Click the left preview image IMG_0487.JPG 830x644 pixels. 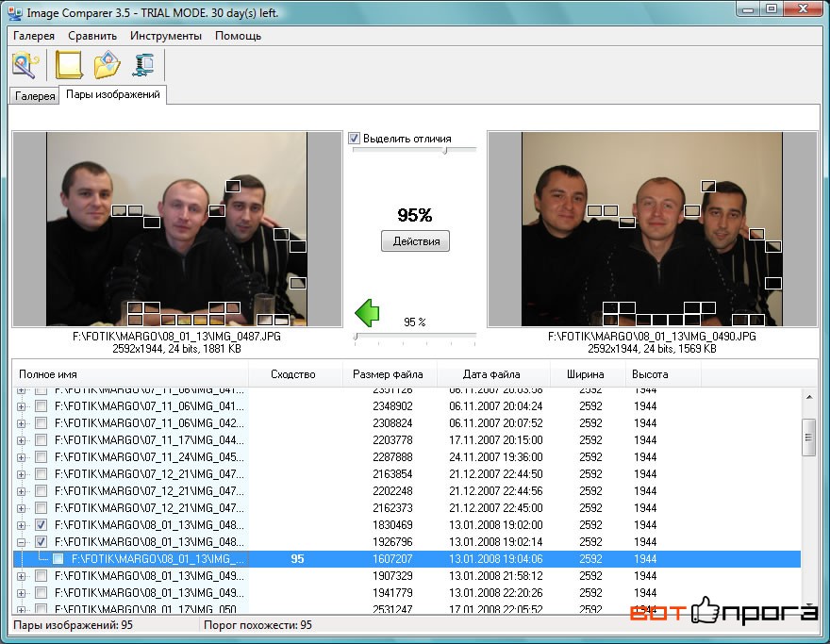click(x=176, y=228)
